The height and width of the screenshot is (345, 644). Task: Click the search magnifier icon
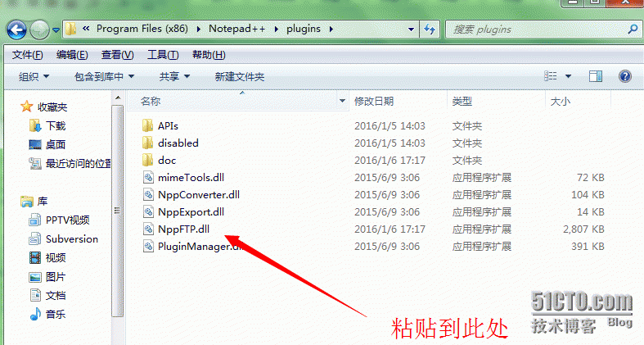pyautogui.click(x=633, y=30)
